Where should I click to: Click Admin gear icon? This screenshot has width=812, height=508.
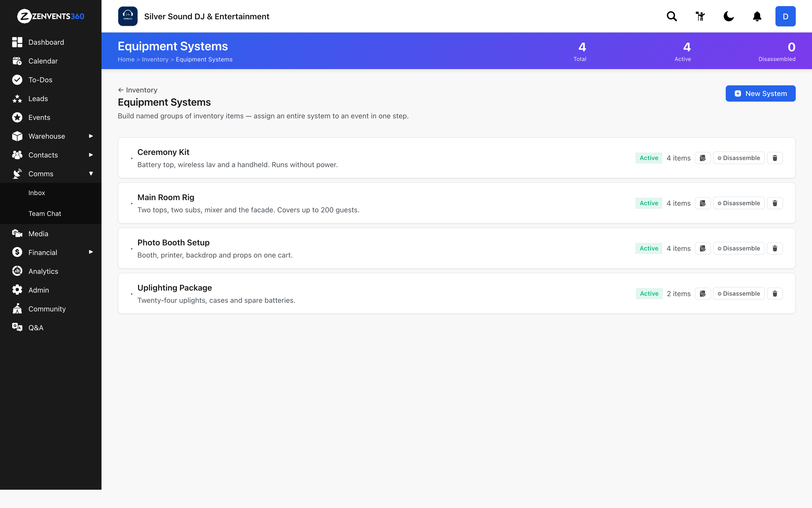coord(17,290)
